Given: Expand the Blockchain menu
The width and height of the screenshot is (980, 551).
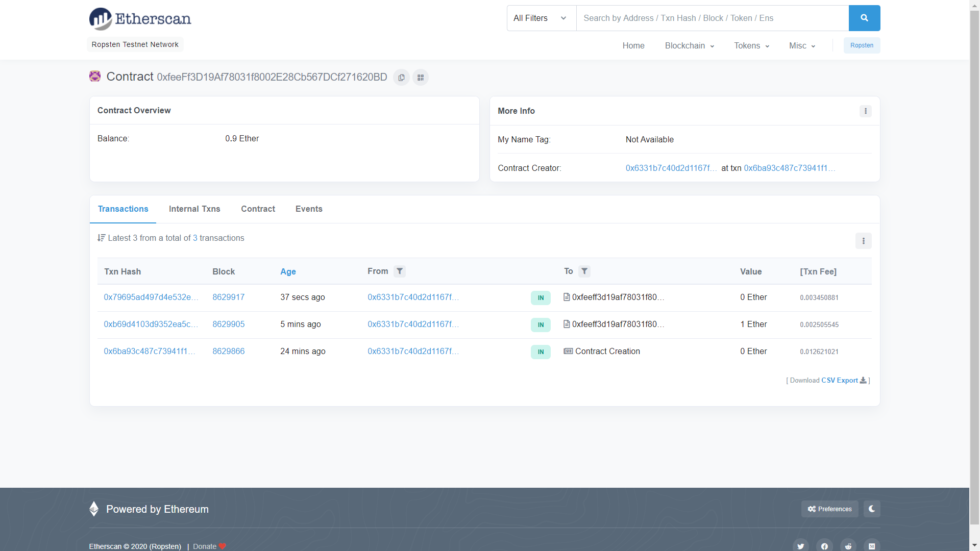Looking at the screenshot, I should tap(690, 46).
